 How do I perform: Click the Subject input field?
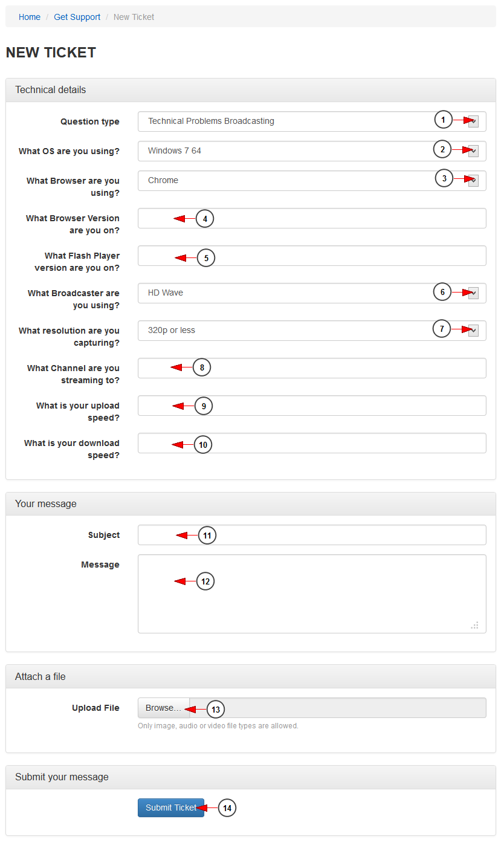point(312,535)
